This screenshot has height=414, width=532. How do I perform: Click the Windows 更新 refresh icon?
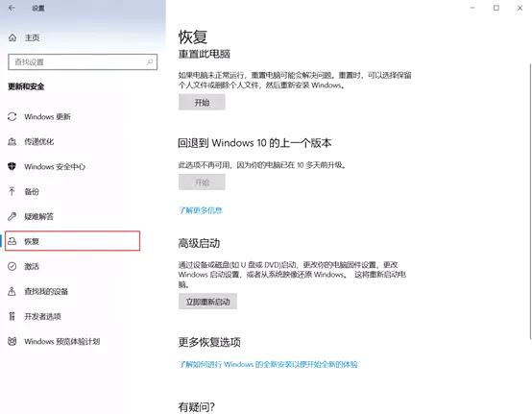point(12,117)
